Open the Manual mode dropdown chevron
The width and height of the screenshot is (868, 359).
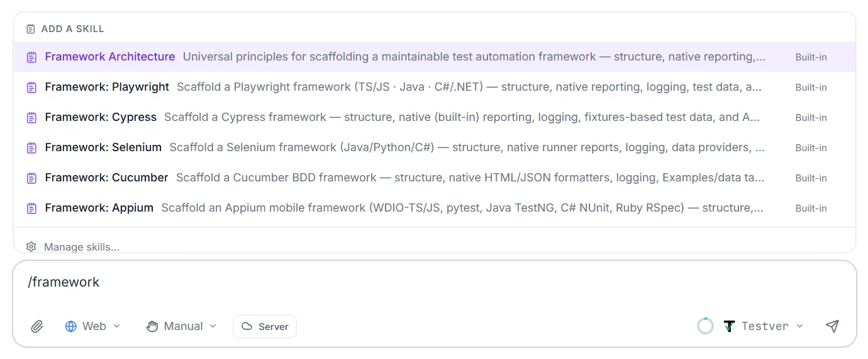pos(213,326)
